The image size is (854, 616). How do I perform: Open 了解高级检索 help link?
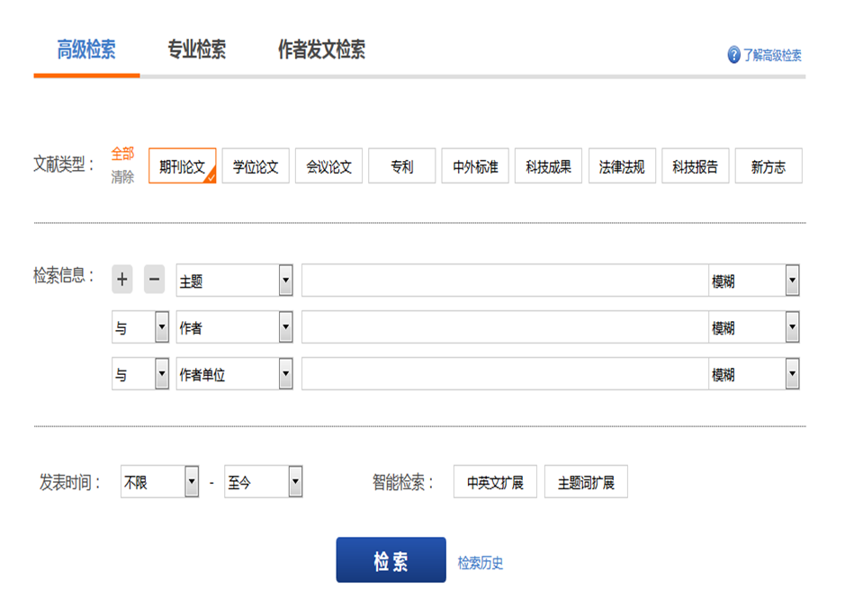click(x=772, y=55)
